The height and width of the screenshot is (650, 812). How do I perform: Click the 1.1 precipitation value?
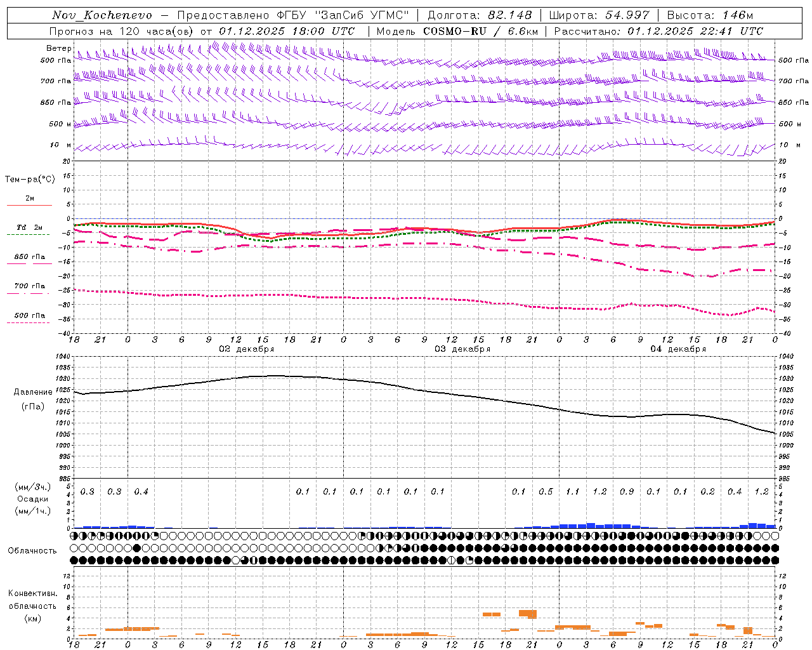point(572,491)
